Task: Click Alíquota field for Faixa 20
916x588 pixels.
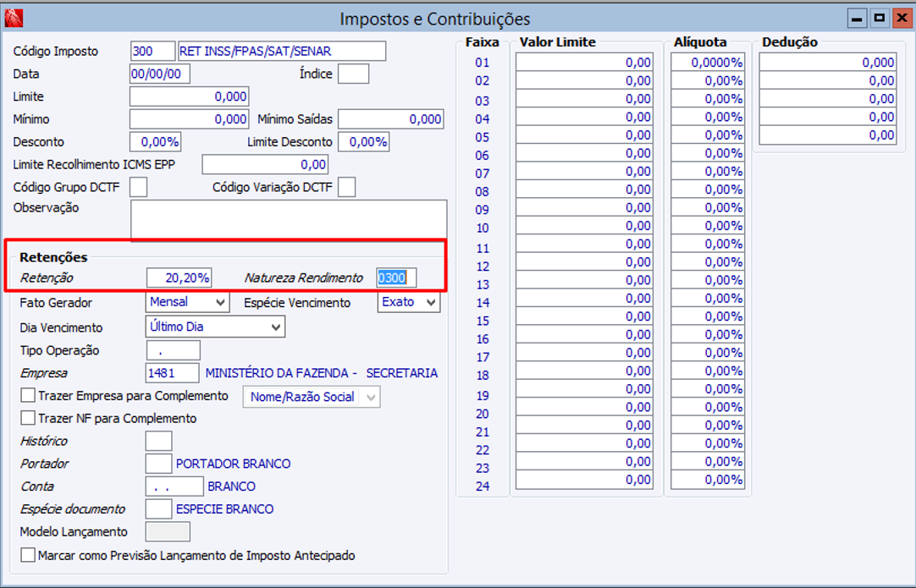Action: 708,406
